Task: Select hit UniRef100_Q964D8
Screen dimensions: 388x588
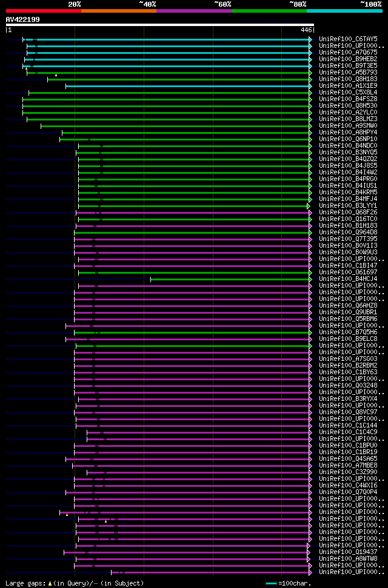Action: click(x=348, y=233)
